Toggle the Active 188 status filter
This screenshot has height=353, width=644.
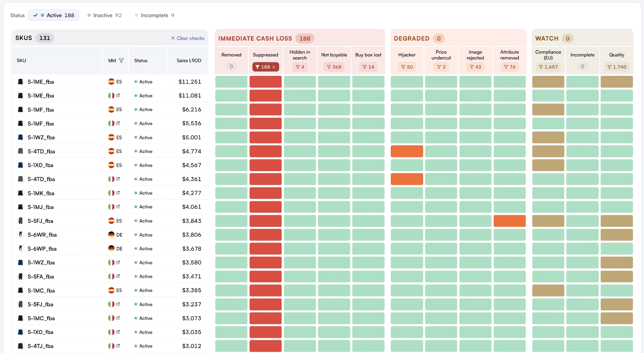pyautogui.click(x=54, y=15)
